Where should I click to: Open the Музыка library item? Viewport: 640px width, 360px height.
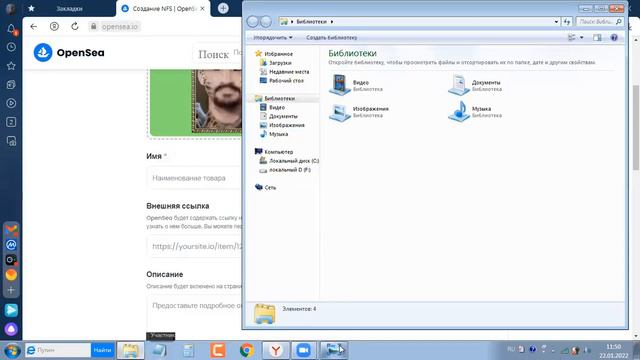point(475,112)
